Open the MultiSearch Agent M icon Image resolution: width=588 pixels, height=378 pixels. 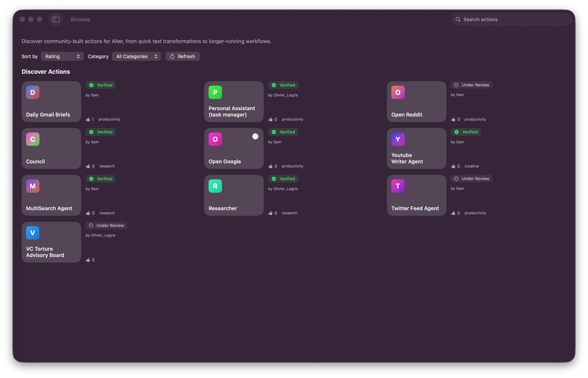click(33, 186)
